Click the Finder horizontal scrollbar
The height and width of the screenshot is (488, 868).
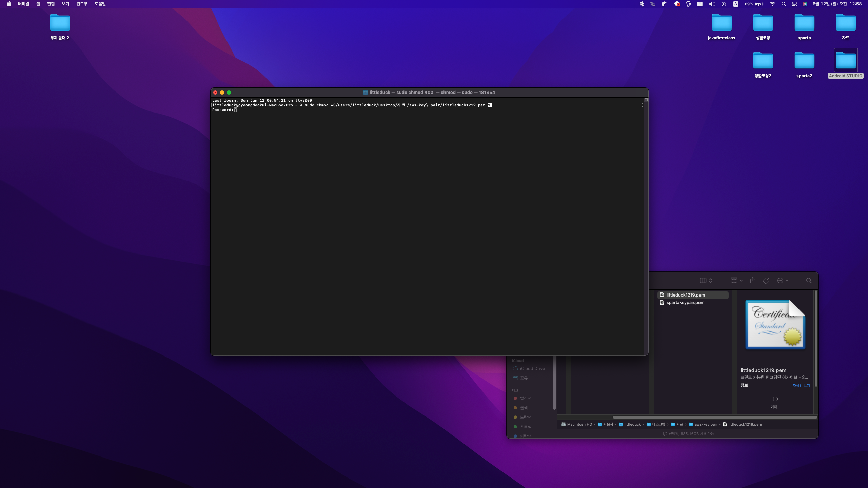pyautogui.click(x=715, y=417)
